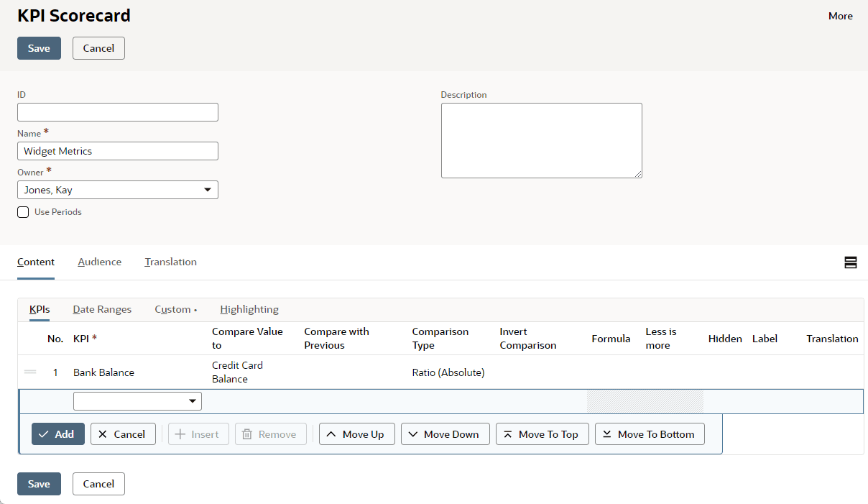Click the drag handle on the Bank Balance row
This screenshot has height=504, width=868.
point(30,372)
